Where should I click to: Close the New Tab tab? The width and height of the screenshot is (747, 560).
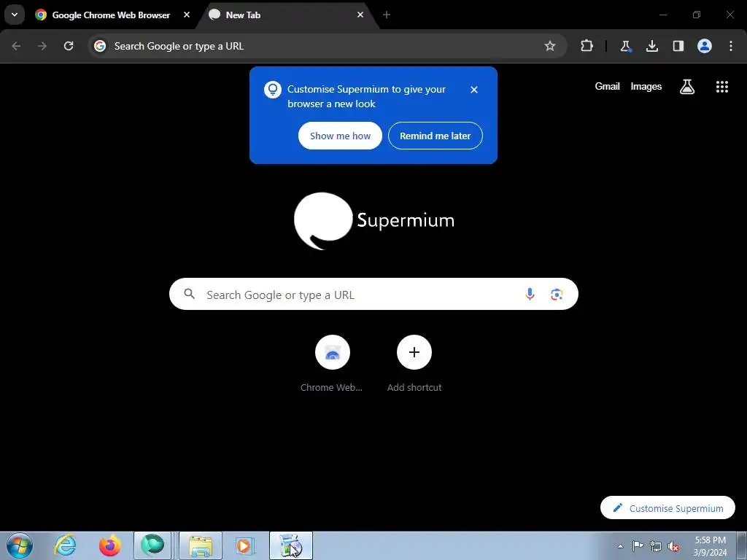pos(360,15)
